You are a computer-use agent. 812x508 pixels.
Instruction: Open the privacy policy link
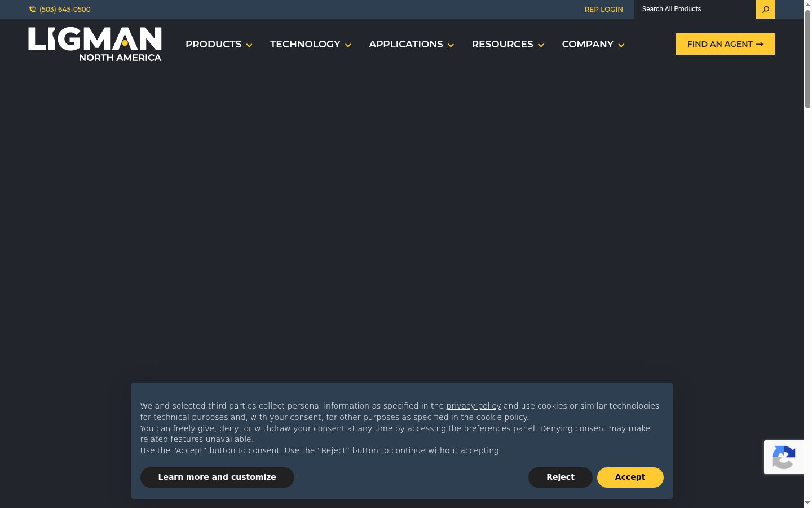(474, 406)
